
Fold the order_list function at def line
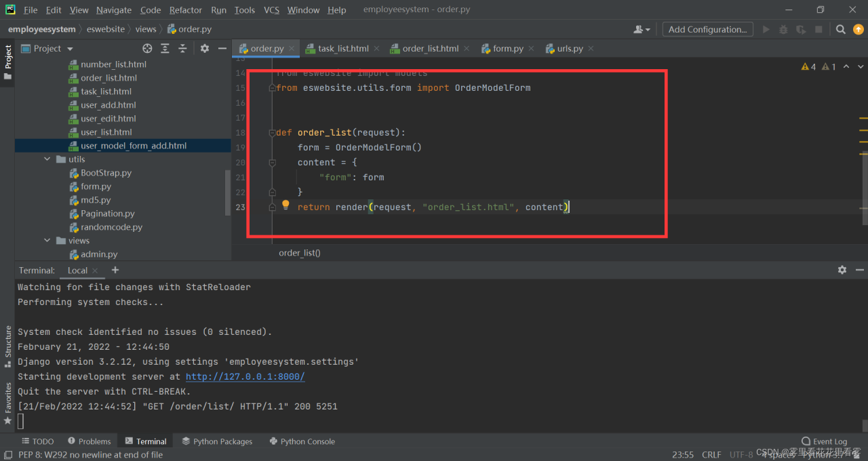272,133
